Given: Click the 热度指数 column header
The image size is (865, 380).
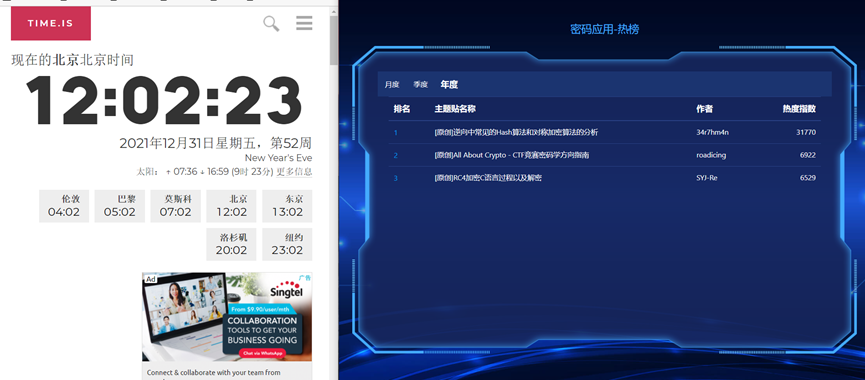Looking at the screenshot, I should 799,109.
